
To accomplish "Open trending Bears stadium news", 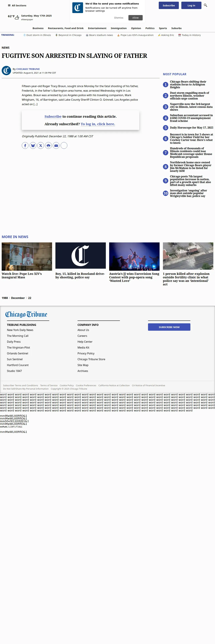I will pyautogui.click(x=99, y=35).
